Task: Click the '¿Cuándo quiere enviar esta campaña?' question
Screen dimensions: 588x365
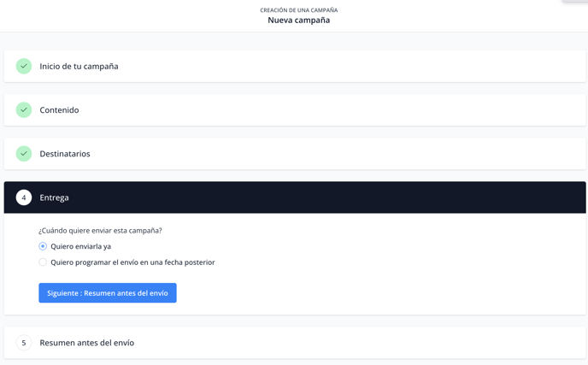Action: (x=100, y=230)
